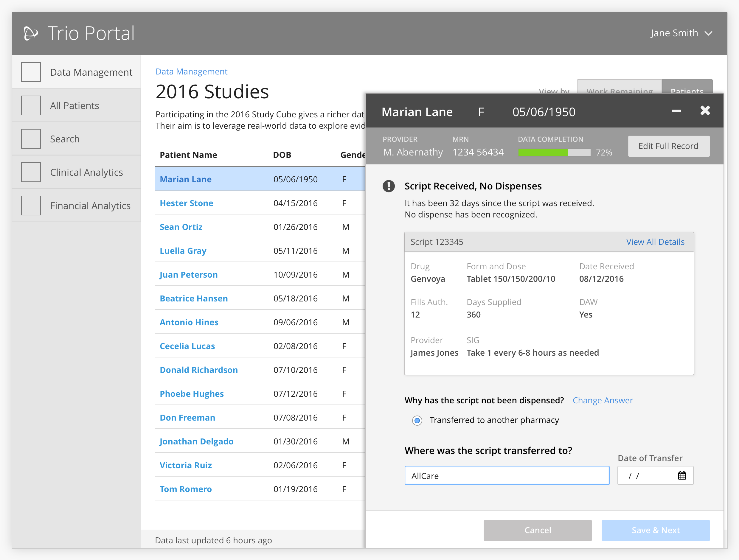Expand the Jane Smith user menu
The height and width of the screenshot is (560, 739).
681,33
